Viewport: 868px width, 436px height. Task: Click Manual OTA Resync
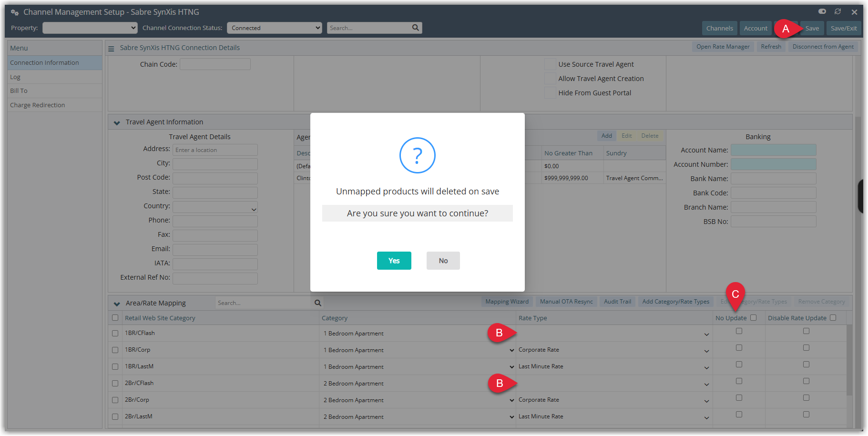click(x=566, y=302)
